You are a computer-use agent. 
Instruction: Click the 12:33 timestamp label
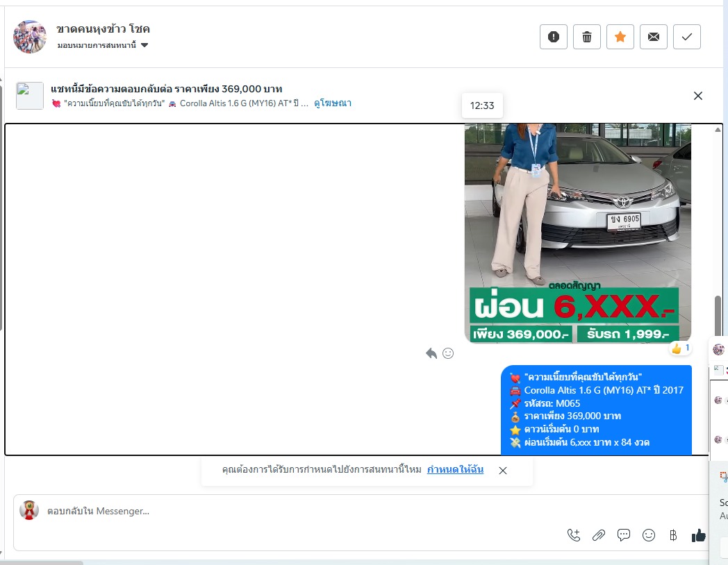482,106
